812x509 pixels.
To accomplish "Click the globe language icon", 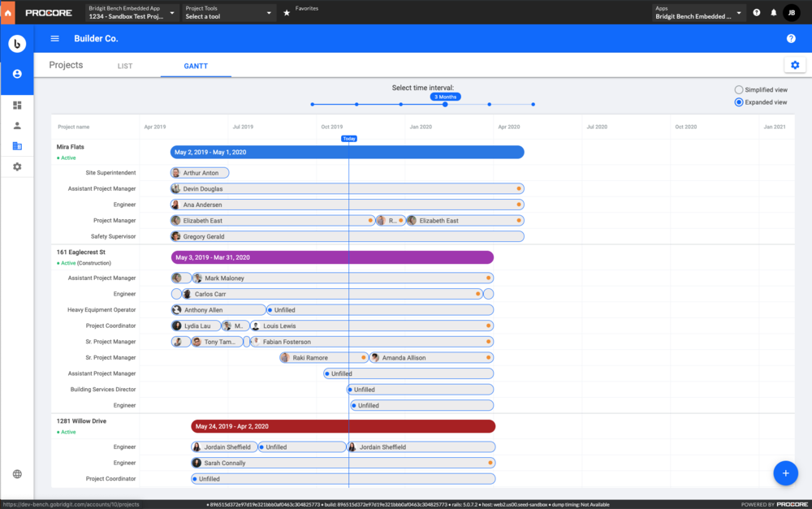I will point(17,474).
